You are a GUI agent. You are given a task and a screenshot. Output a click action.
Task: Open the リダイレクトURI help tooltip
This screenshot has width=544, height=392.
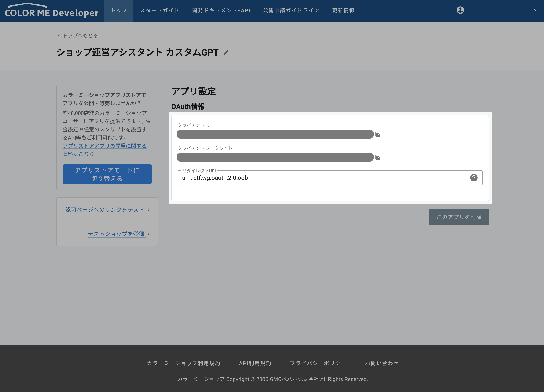(x=474, y=178)
